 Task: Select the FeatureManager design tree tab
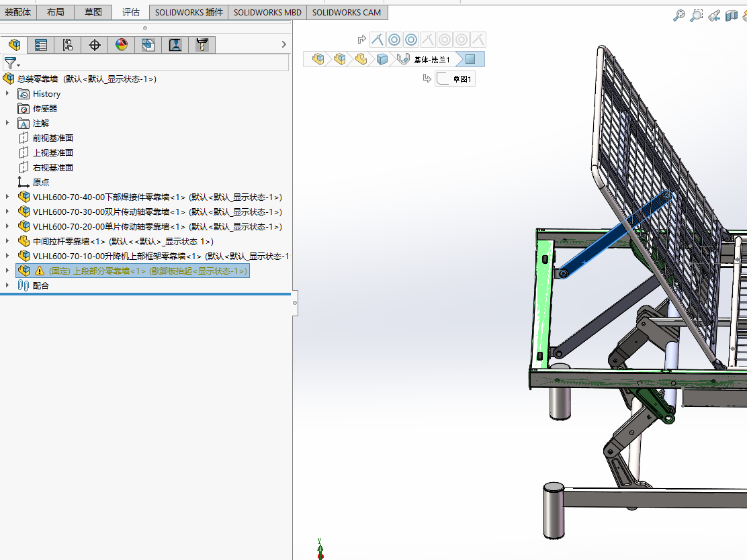tap(15, 44)
